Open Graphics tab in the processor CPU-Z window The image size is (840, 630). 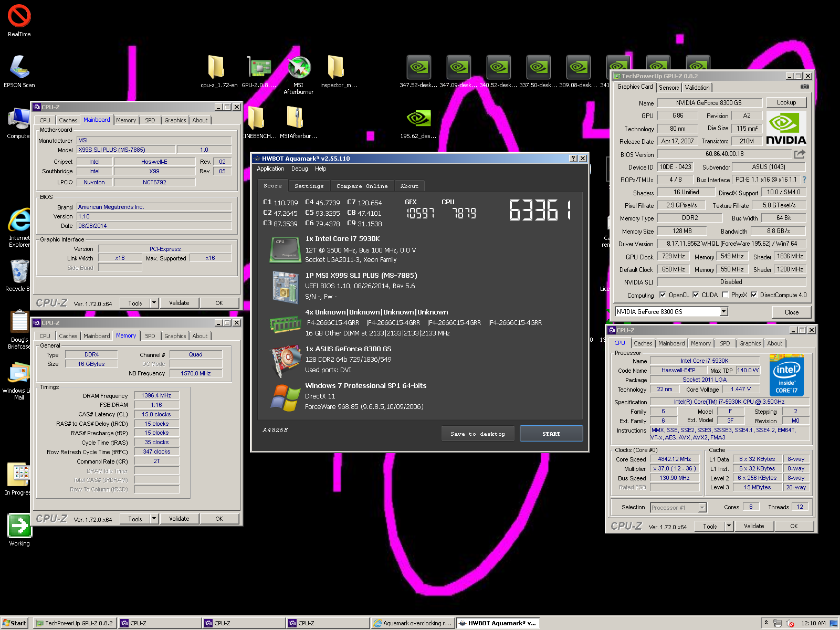[750, 343]
